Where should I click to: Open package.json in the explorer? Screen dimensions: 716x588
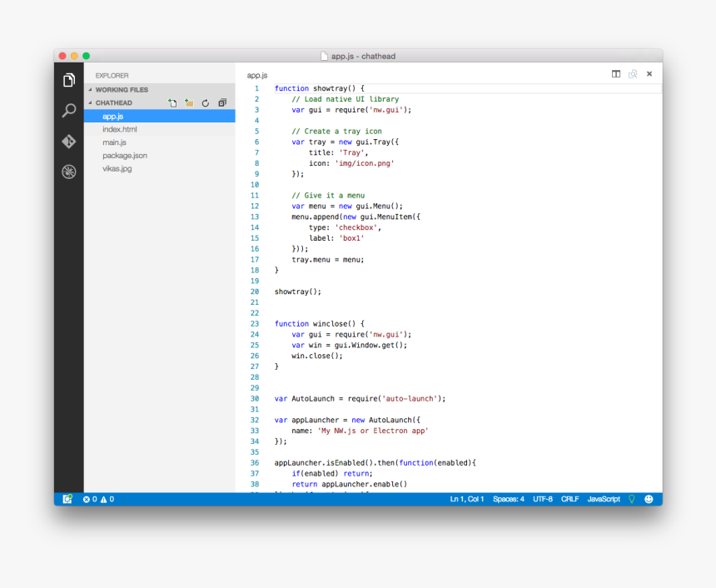click(x=125, y=156)
